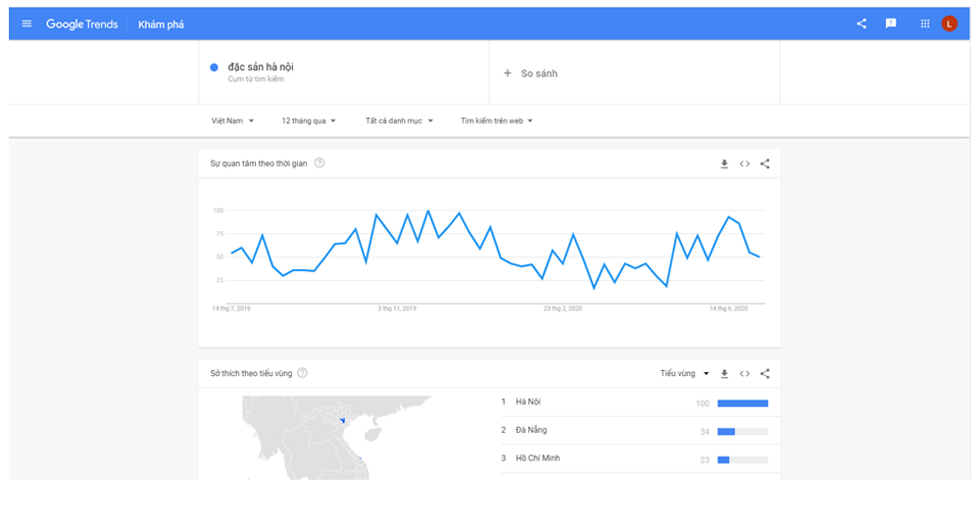Open the Tất cả danh mục dropdown
This screenshot has height=514, width=980.
pyautogui.click(x=400, y=120)
